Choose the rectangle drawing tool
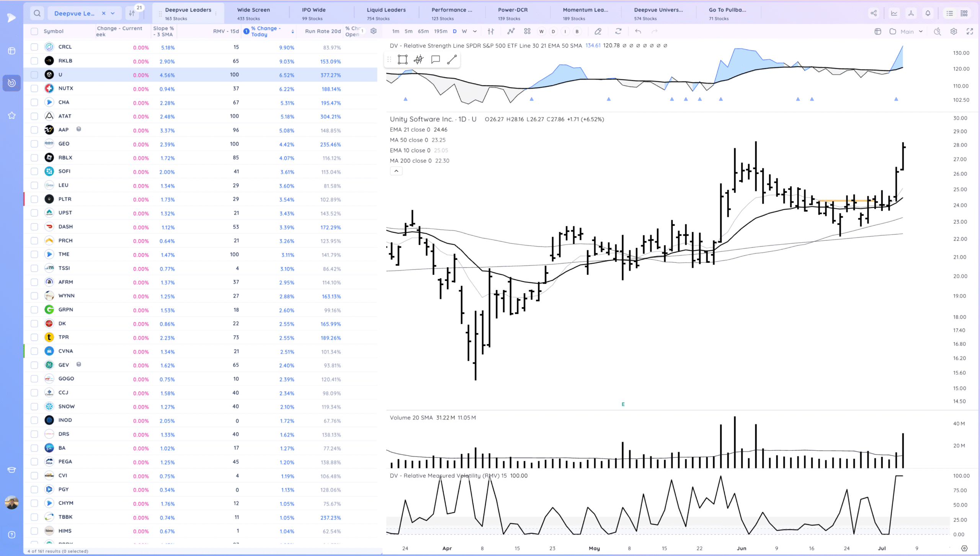Viewport: 980px width, 556px height. click(402, 59)
